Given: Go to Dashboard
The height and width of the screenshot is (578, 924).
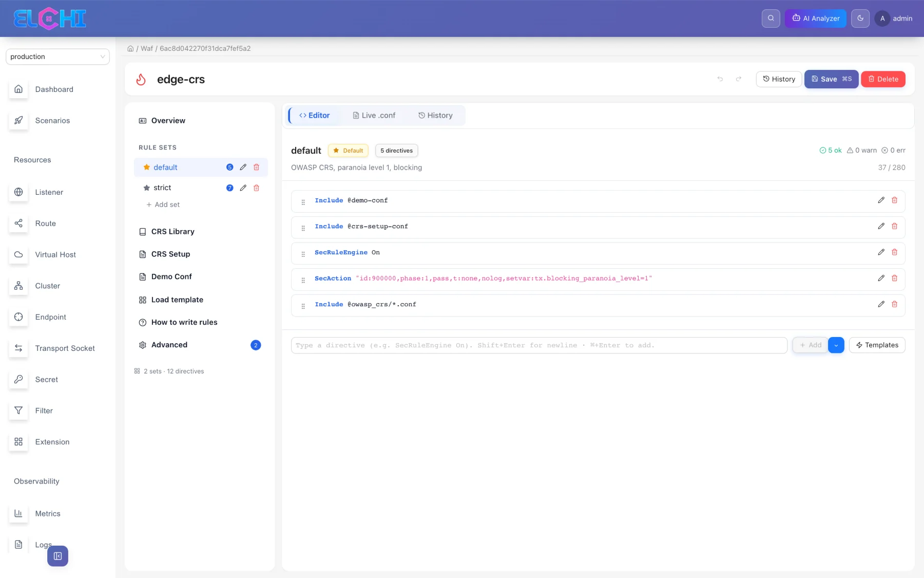Looking at the screenshot, I should pos(54,89).
